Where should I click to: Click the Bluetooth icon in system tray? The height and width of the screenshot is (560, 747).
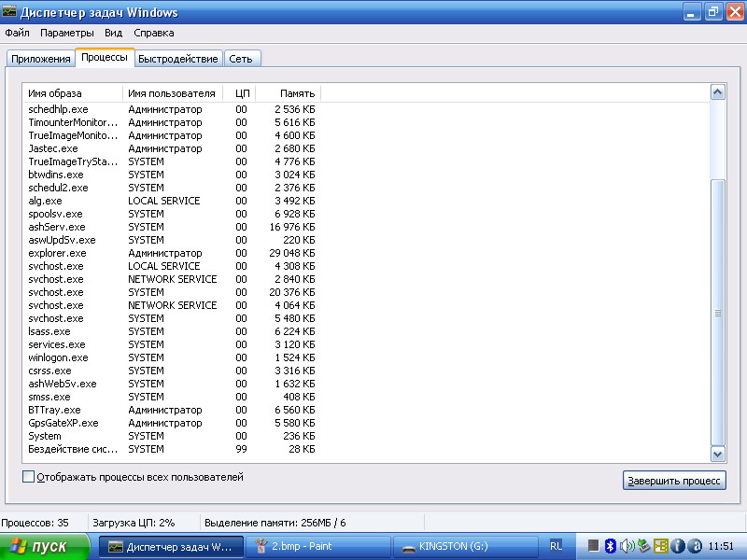point(612,546)
